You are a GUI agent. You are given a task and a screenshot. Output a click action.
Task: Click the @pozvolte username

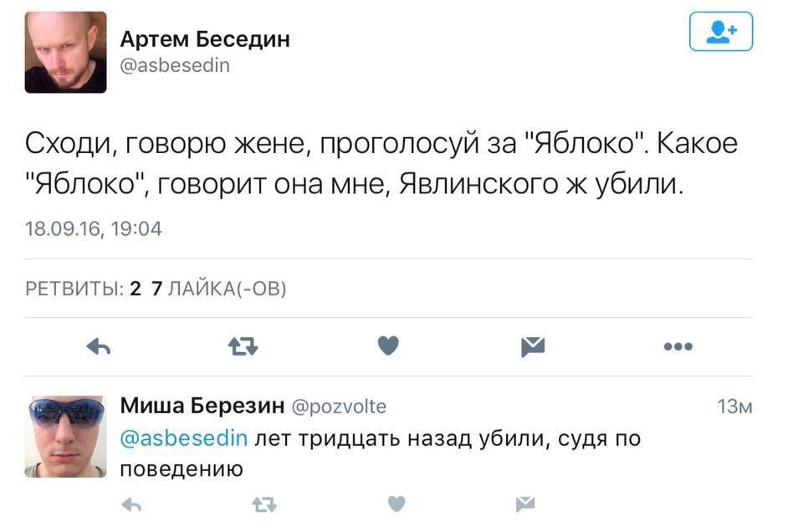(339, 407)
